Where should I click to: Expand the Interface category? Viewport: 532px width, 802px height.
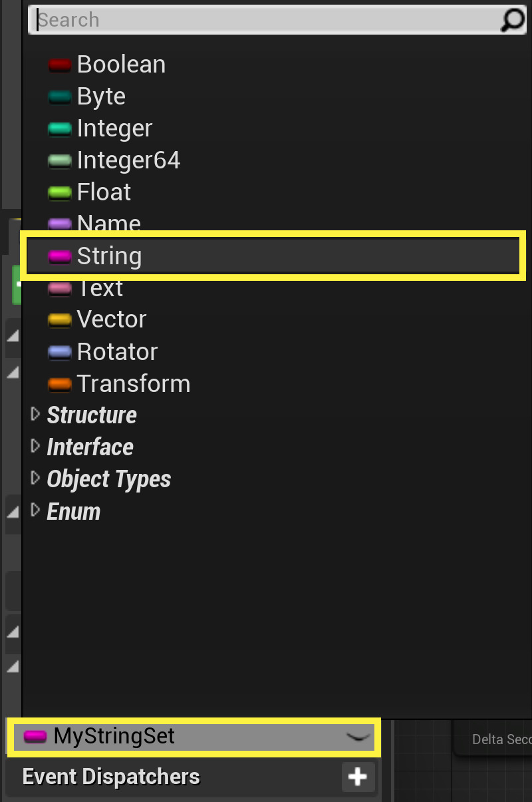click(x=35, y=446)
